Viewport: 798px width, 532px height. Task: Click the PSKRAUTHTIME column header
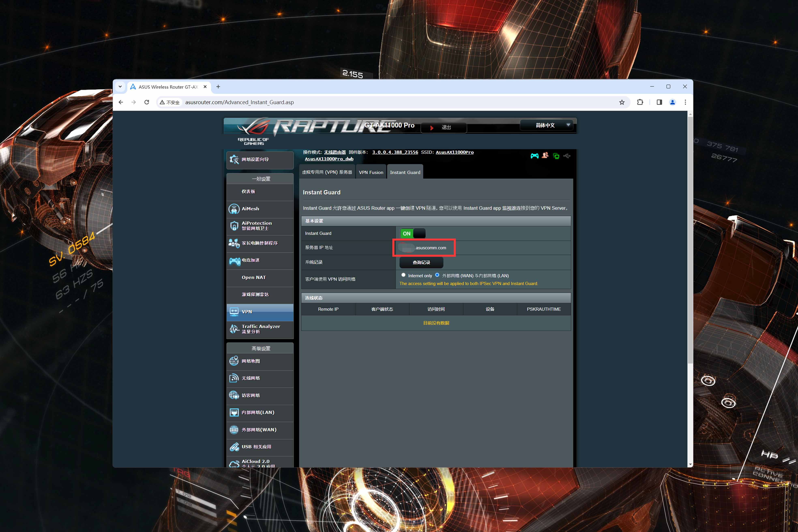pyautogui.click(x=544, y=309)
